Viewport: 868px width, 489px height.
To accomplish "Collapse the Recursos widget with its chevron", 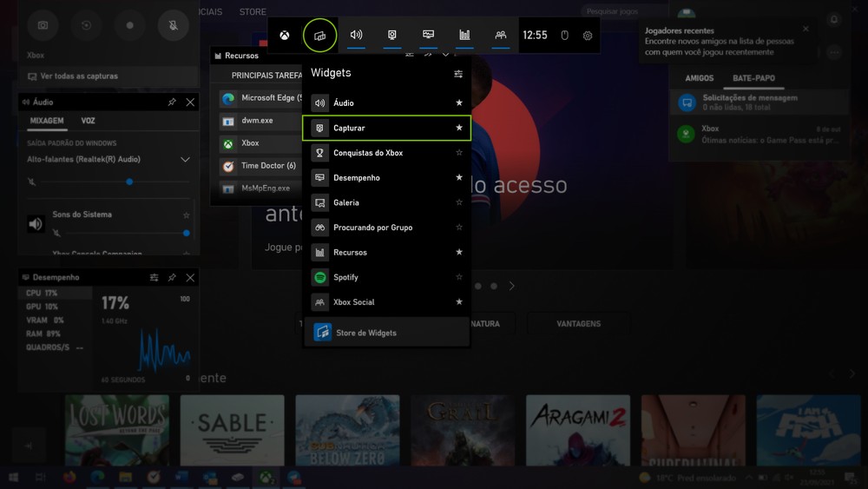I will pyautogui.click(x=446, y=56).
